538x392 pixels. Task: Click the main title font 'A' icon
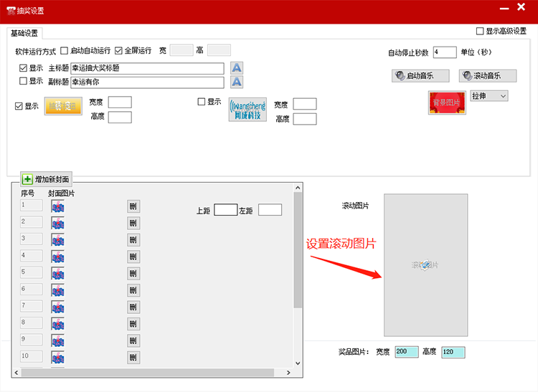[x=237, y=68]
